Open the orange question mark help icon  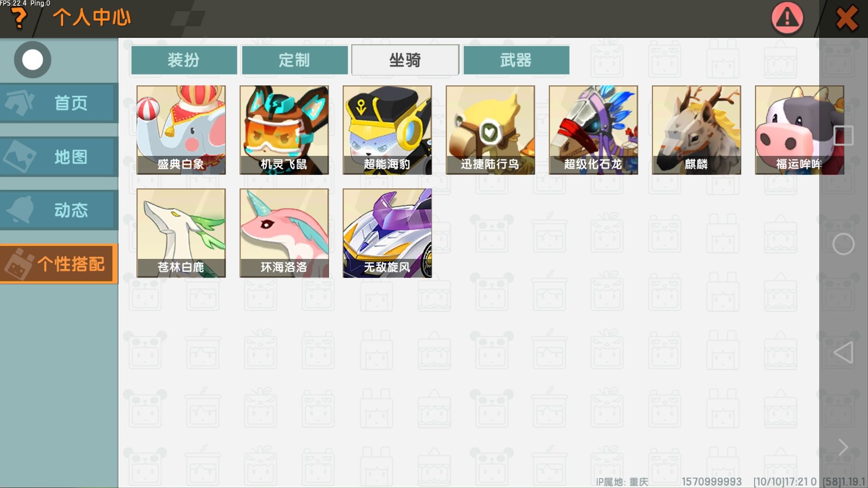(19, 19)
